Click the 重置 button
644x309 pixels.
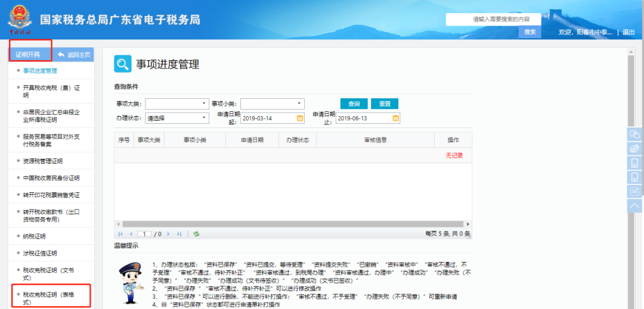385,104
